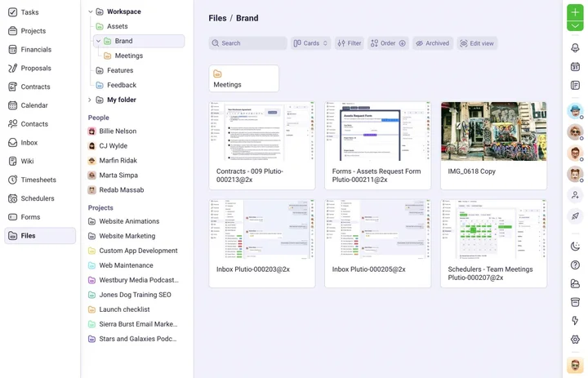The width and height of the screenshot is (588, 378).
Task: Click the Edit view button
Action: coord(477,43)
